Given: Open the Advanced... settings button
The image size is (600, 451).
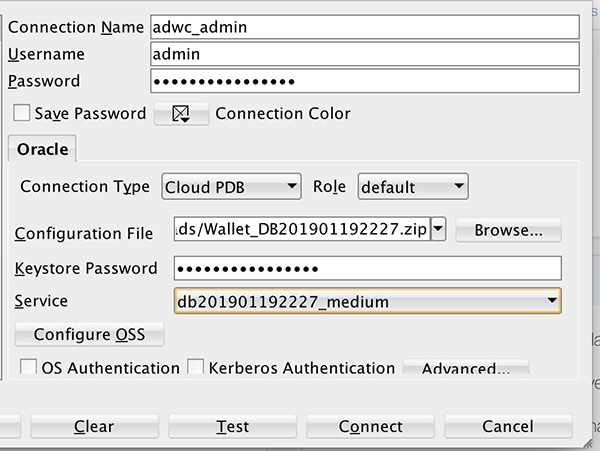Looking at the screenshot, I should 465,369.
